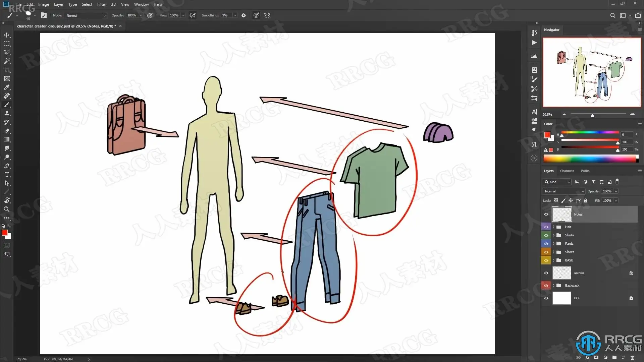Open smoothing options gear icon
644x362 pixels.
point(244,15)
